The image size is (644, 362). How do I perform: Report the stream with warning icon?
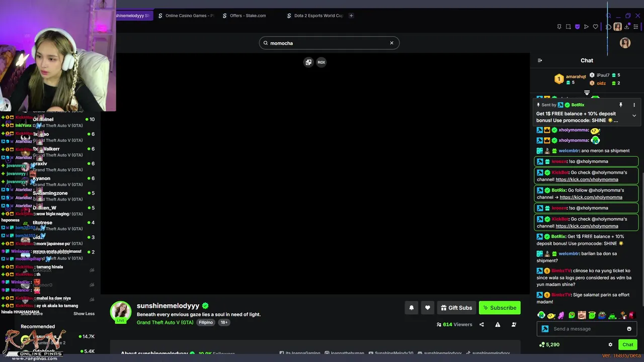point(498,325)
